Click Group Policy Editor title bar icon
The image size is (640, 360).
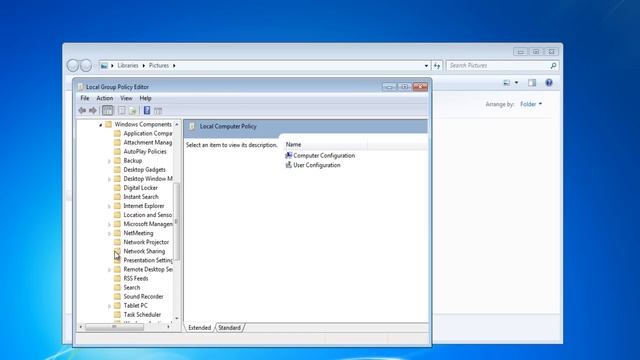pyautogui.click(x=80, y=87)
